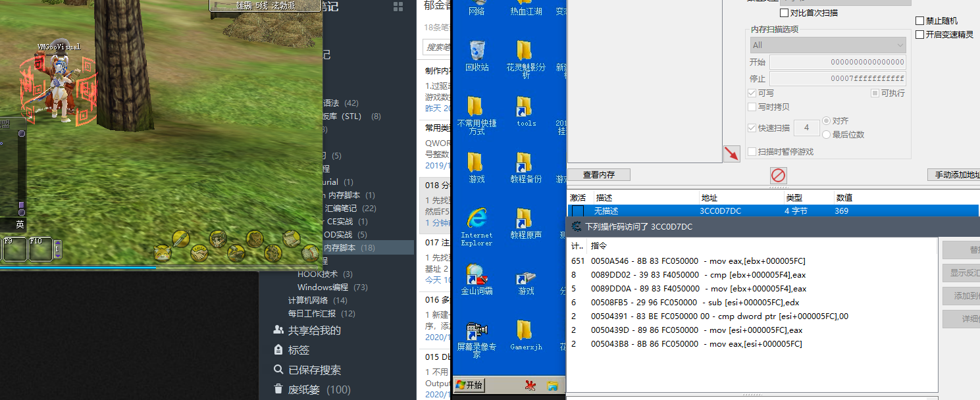The image size is (980, 400).
Task: Click the 停止 stop address field
Action: coord(838,79)
